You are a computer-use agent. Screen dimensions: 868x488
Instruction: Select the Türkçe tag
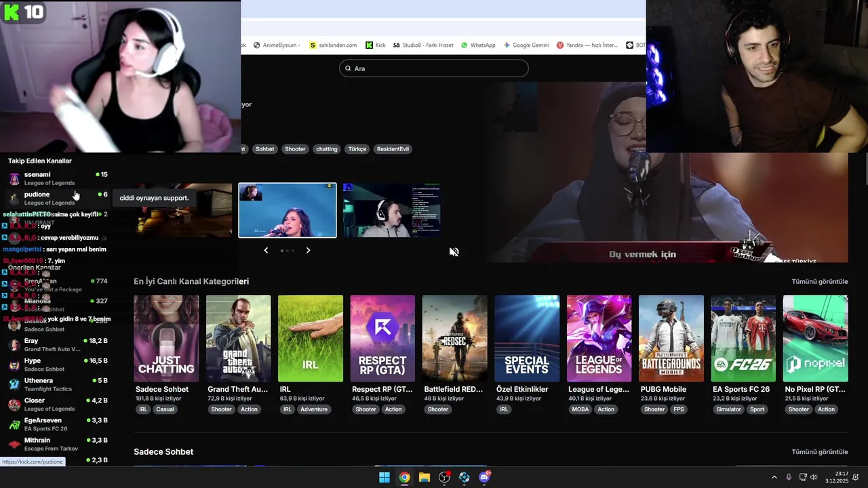tap(357, 149)
